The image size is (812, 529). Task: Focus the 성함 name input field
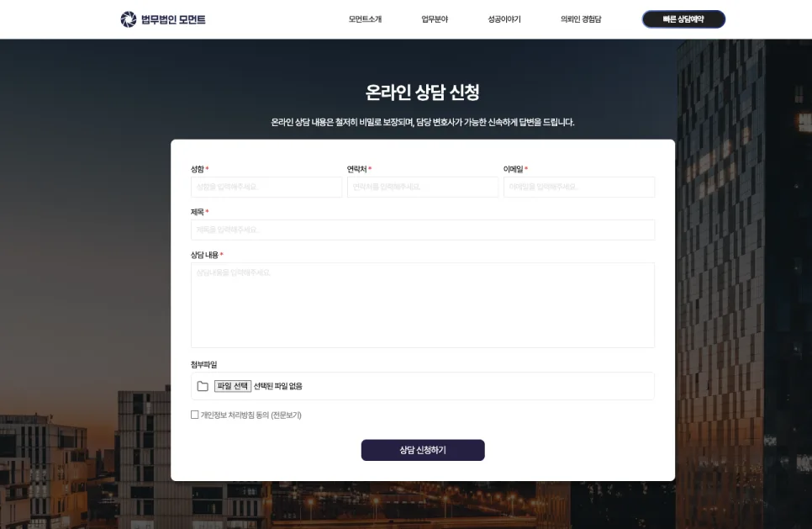click(x=266, y=187)
